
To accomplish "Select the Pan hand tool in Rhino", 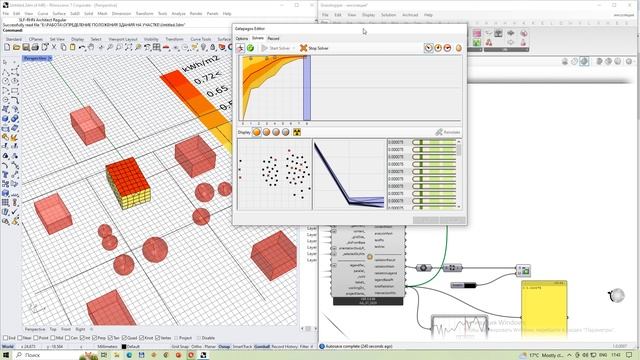I will [x=91, y=47].
